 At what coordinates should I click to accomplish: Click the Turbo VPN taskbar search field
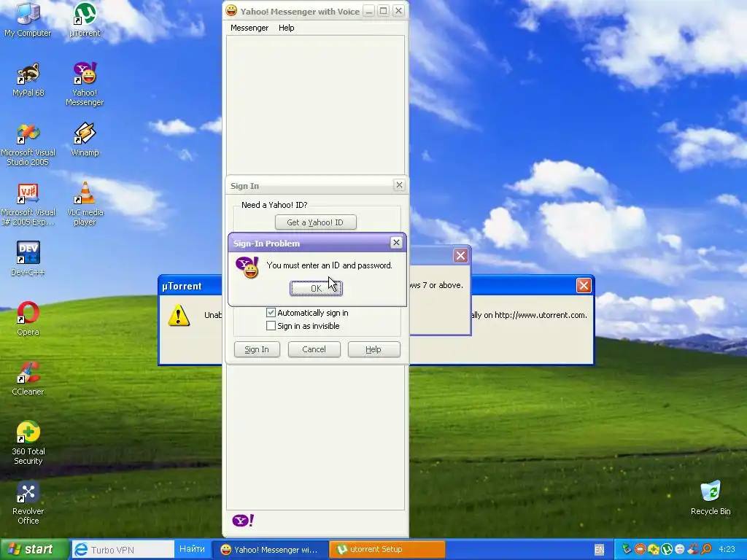(x=123, y=550)
